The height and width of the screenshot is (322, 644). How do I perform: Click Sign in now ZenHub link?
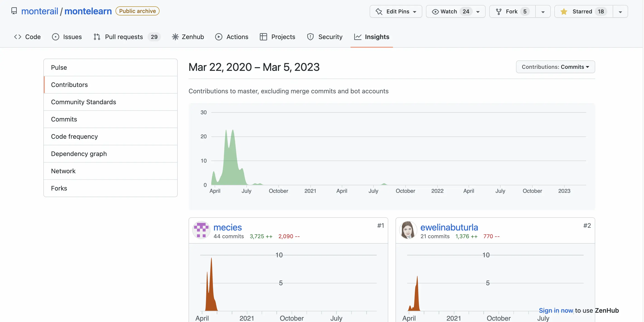click(x=556, y=310)
